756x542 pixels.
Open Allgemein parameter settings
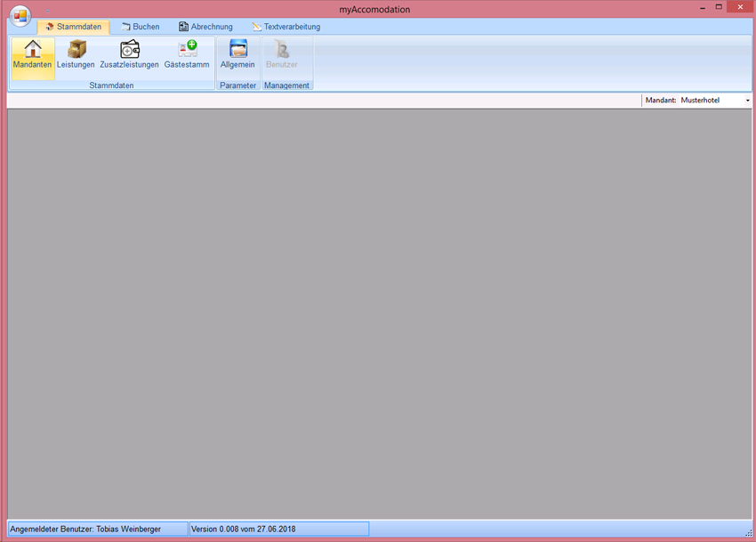(x=237, y=55)
